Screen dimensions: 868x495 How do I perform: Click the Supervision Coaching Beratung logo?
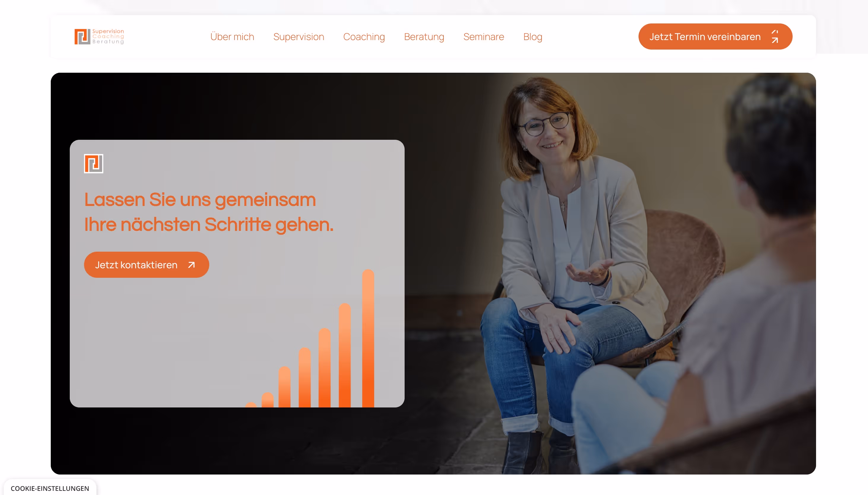click(x=99, y=37)
